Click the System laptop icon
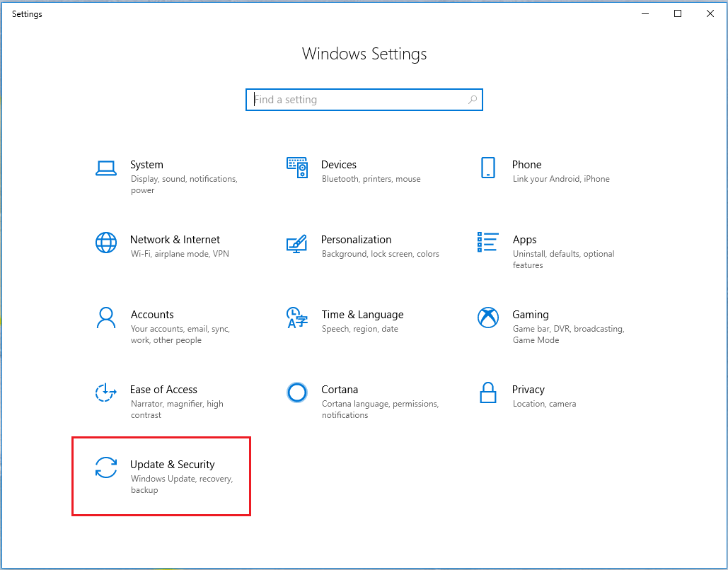This screenshot has height=570, width=728. (106, 168)
